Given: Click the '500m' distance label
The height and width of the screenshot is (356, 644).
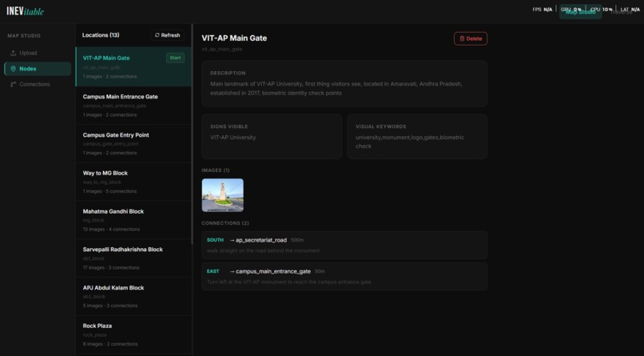Looking at the screenshot, I should 297,240.
